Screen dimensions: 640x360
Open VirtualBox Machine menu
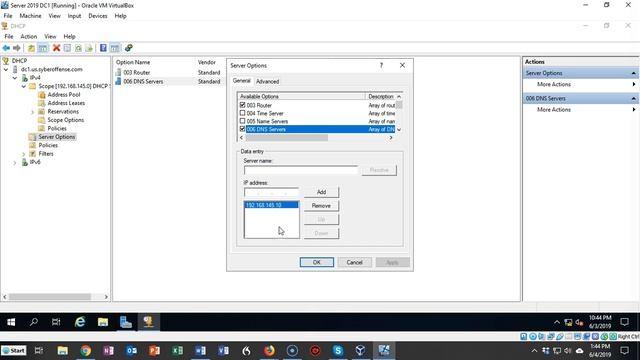(x=30, y=16)
